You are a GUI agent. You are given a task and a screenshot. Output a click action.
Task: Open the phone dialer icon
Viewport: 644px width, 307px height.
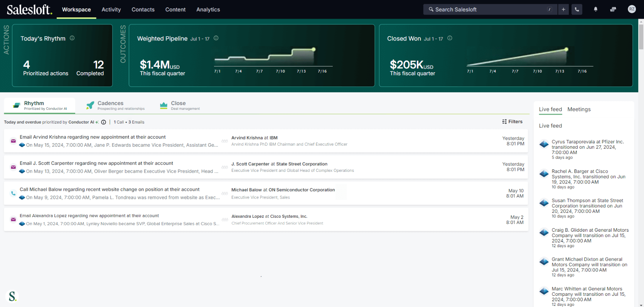click(577, 9)
